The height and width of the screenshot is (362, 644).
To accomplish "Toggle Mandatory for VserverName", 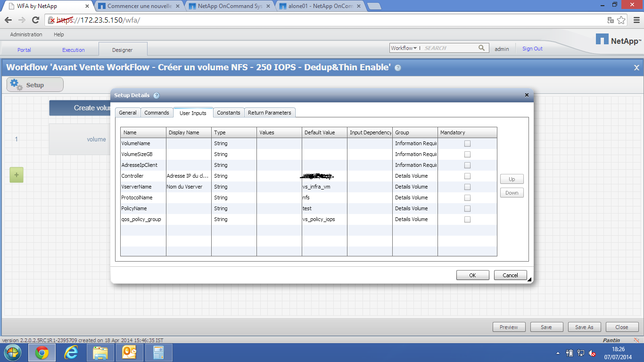I will click(467, 187).
